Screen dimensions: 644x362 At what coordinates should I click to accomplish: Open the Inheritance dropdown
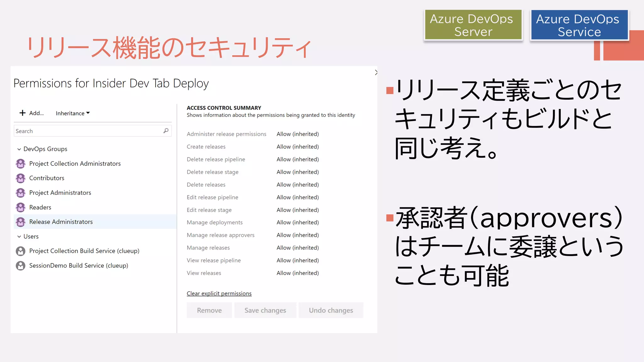(x=73, y=113)
